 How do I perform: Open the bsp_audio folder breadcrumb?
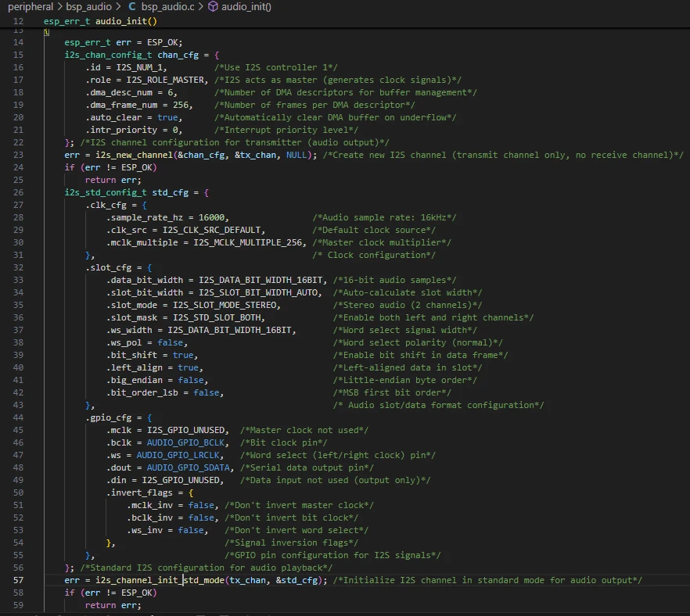(x=89, y=6)
